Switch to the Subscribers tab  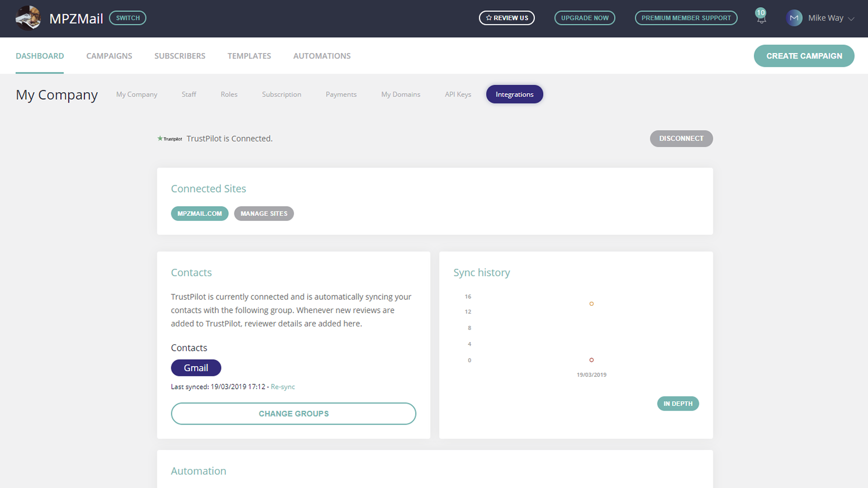180,56
